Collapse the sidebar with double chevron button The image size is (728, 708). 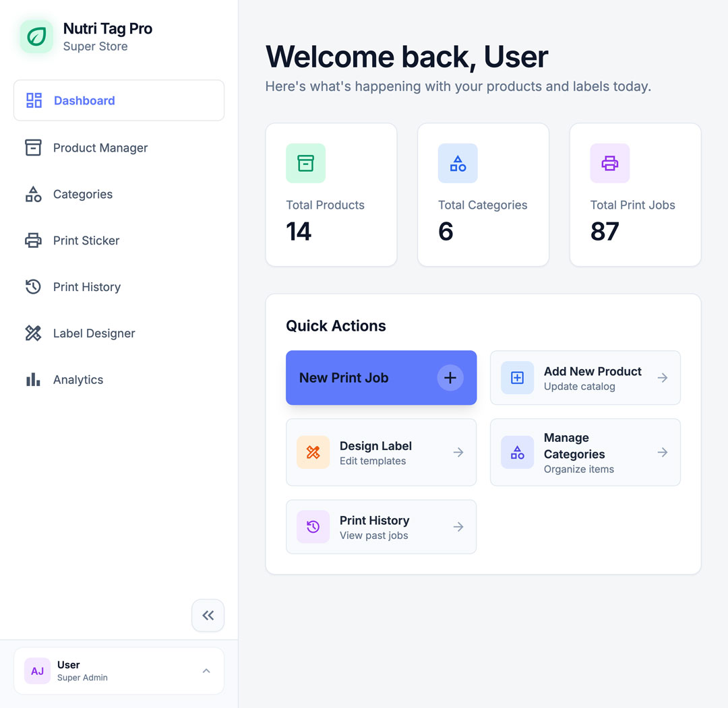(x=208, y=615)
